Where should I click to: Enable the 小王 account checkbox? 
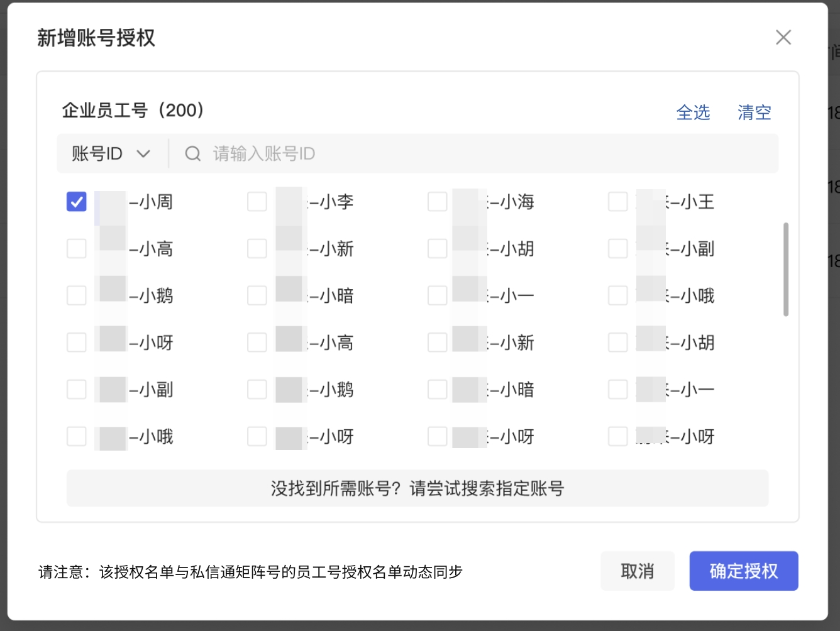(x=617, y=201)
